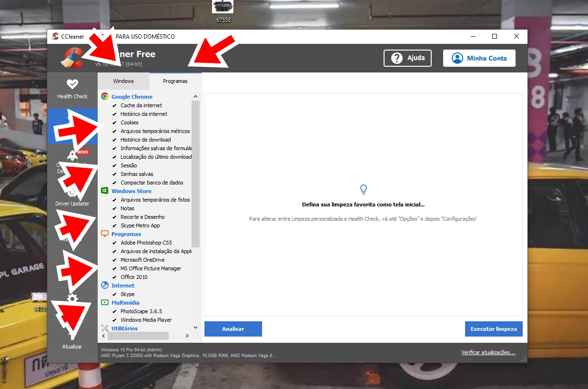The width and height of the screenshot is (588, 389).
Task: Uncheck Adobe Photoshop CS5
Action: click(114, 243)
